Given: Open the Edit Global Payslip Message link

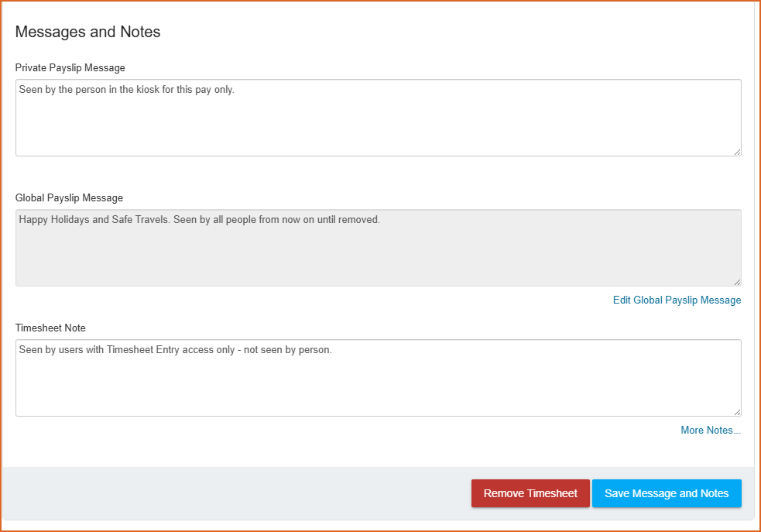Looking at the screenshot, I should click(677, 300).
